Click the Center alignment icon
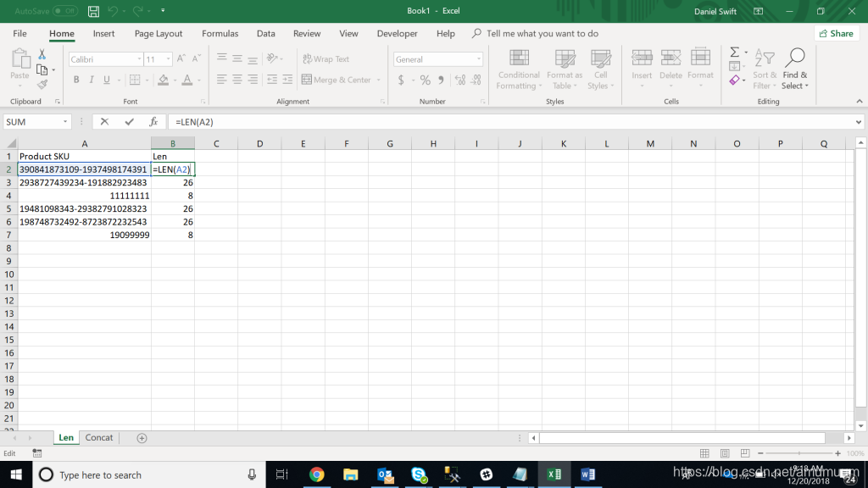The image size is (868, 488). tap(237, 80)
